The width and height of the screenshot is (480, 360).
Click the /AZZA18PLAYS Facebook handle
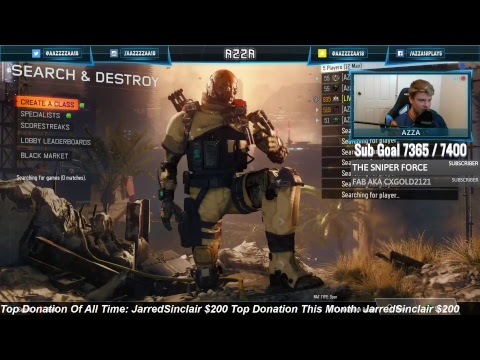click(x=426, y=53)
